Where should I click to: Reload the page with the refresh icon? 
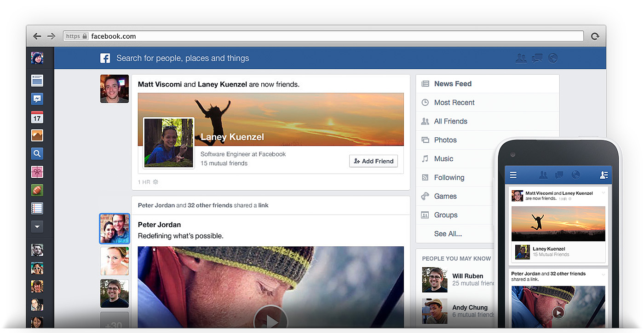coord(595,36)
